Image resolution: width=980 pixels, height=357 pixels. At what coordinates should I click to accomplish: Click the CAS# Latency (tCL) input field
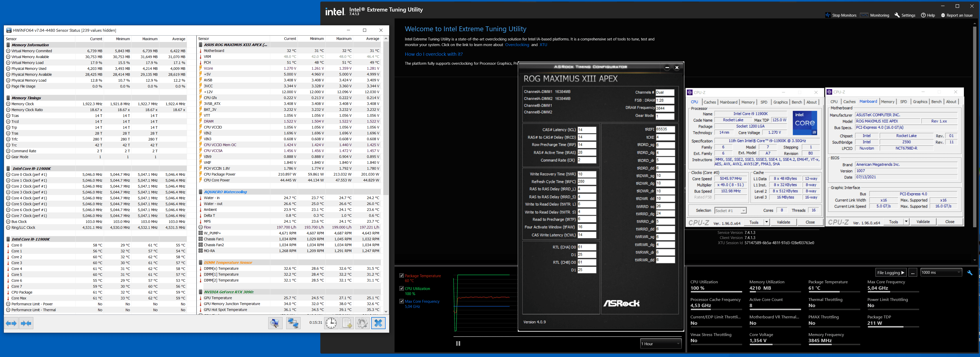[587, 130]
